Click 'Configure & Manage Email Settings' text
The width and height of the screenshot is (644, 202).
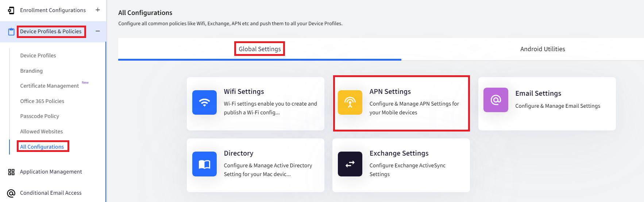click(558, 106)
